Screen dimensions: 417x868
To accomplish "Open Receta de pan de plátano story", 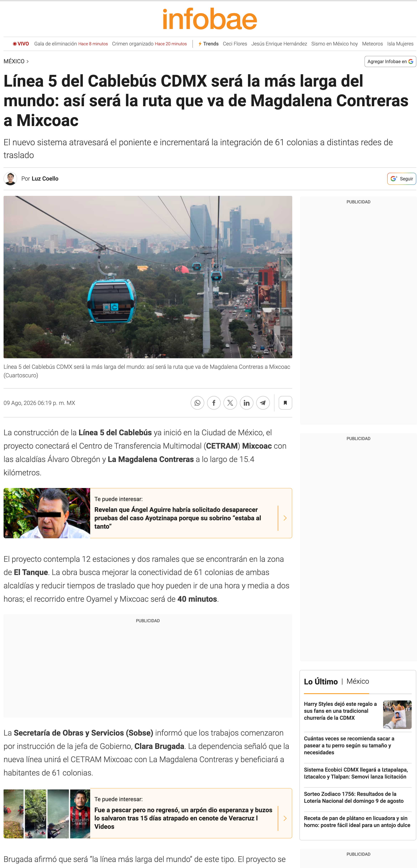I will 357,821.
